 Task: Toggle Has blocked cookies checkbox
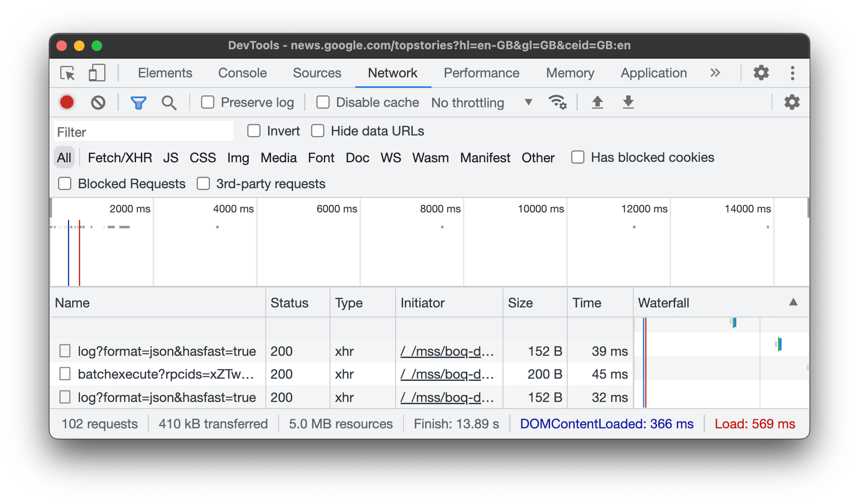click(577, 157)
